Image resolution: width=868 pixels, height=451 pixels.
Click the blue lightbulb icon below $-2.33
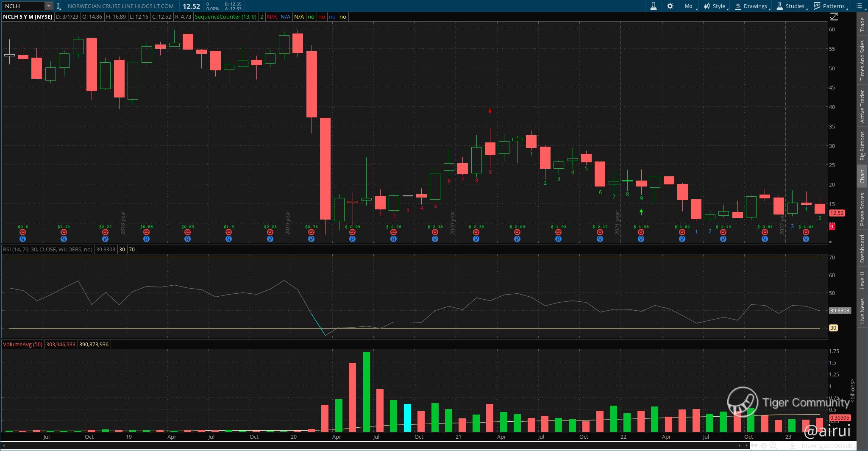point(476,239)
